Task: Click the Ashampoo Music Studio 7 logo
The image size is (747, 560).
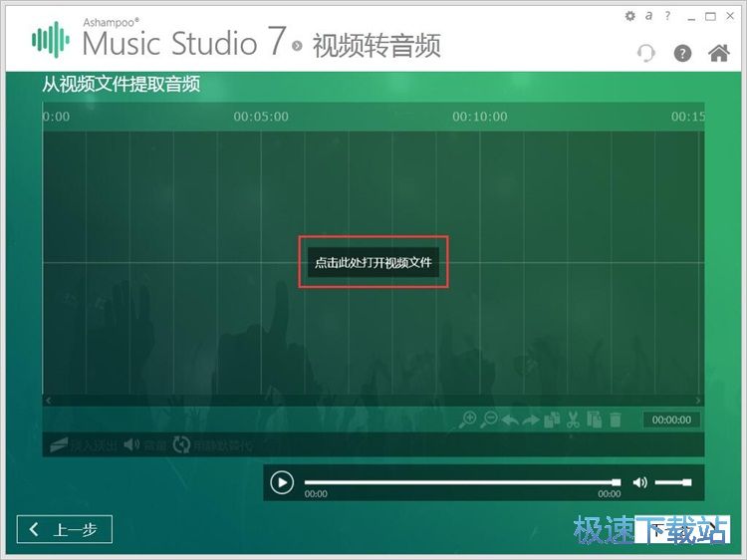Action: pos(158,38)
